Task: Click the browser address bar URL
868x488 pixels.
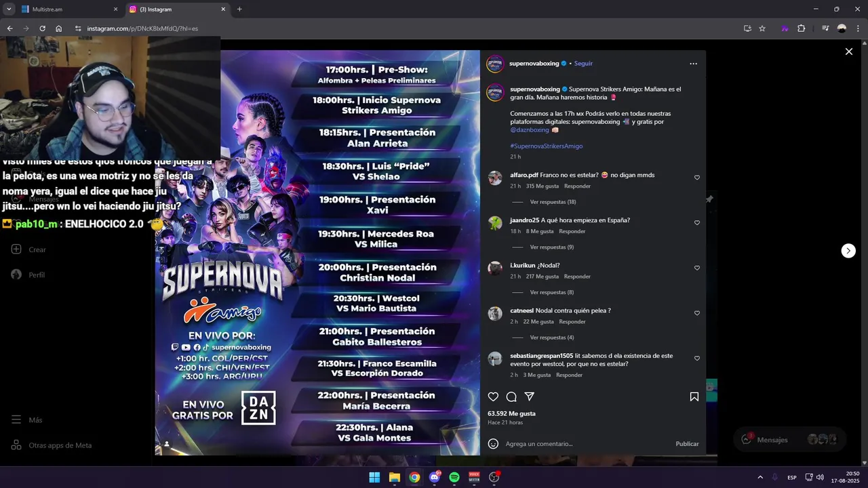Action: click(x=142, y=28)
